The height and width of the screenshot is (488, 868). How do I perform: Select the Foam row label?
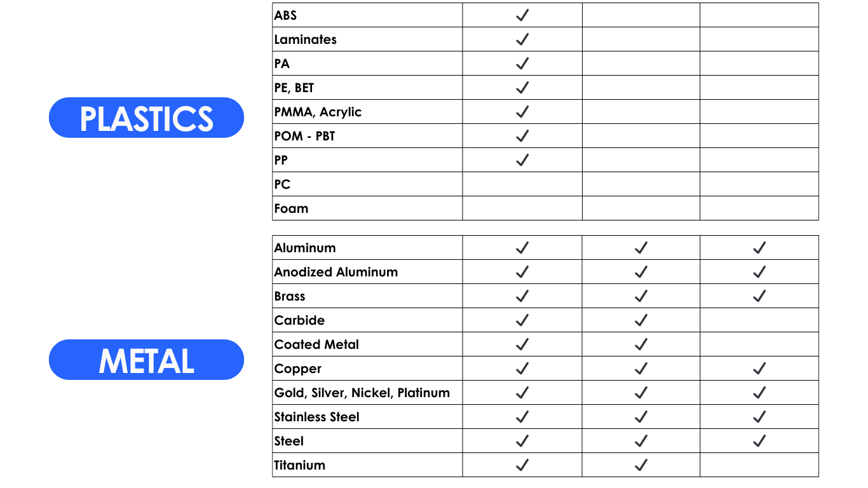[x=291, y=208]
